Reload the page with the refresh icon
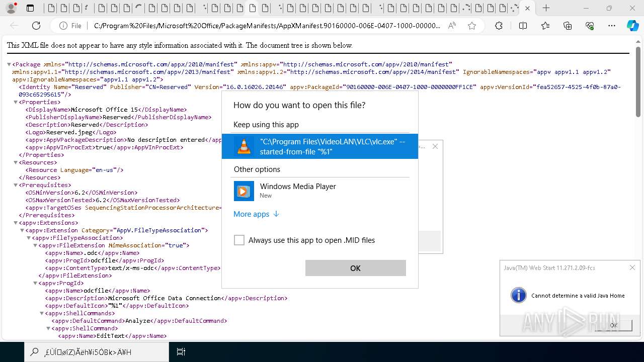 [36, 26]
